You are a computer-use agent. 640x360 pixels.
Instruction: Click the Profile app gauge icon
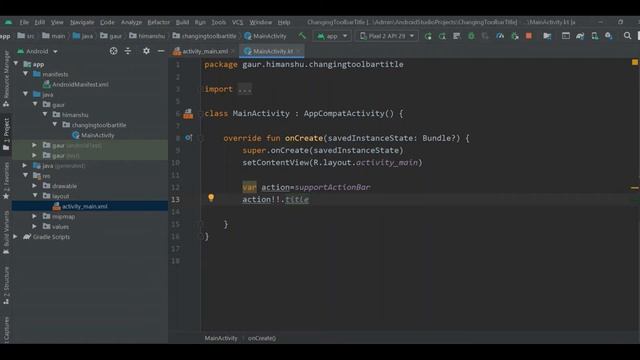point(500,36)
